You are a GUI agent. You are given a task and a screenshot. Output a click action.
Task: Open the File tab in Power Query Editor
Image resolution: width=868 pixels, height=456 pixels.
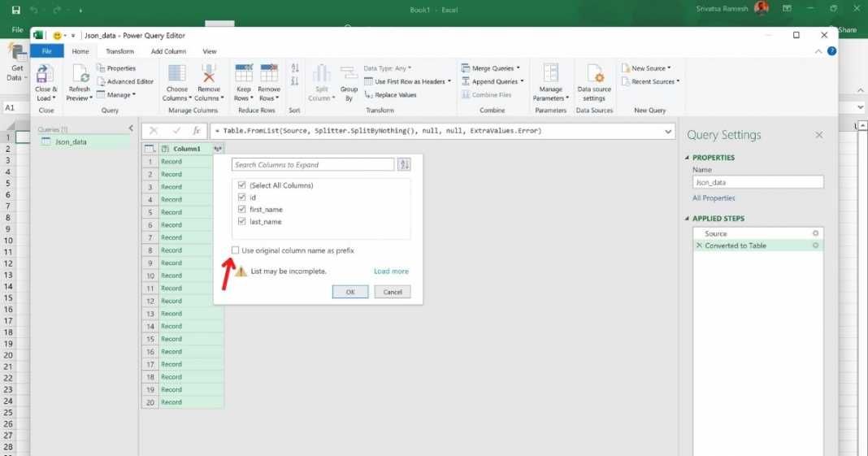[47, 51]
